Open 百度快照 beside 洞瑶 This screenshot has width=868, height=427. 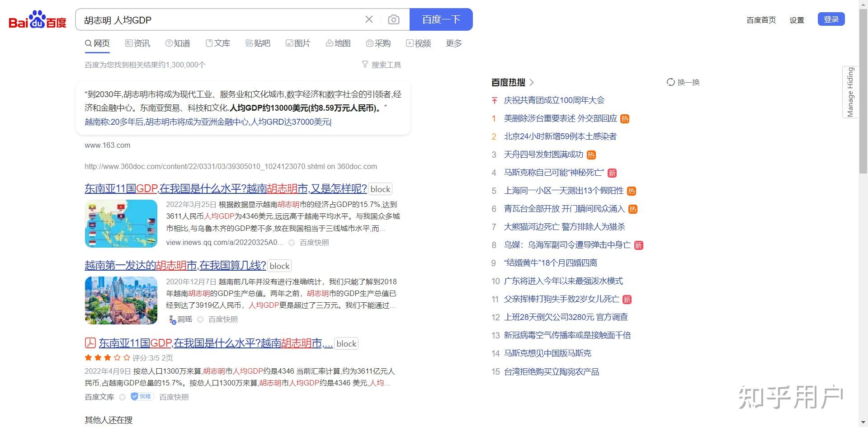coord(223,319)
